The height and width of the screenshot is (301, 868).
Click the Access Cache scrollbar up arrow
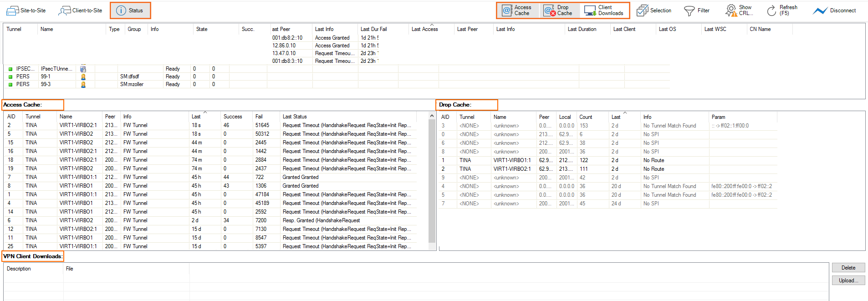432,117
